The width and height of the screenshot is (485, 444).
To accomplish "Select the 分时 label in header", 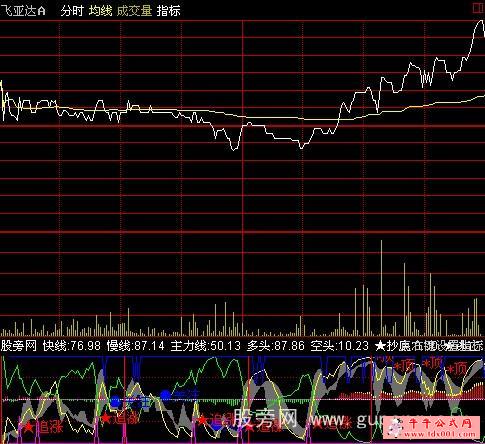I will coord(72,11).
